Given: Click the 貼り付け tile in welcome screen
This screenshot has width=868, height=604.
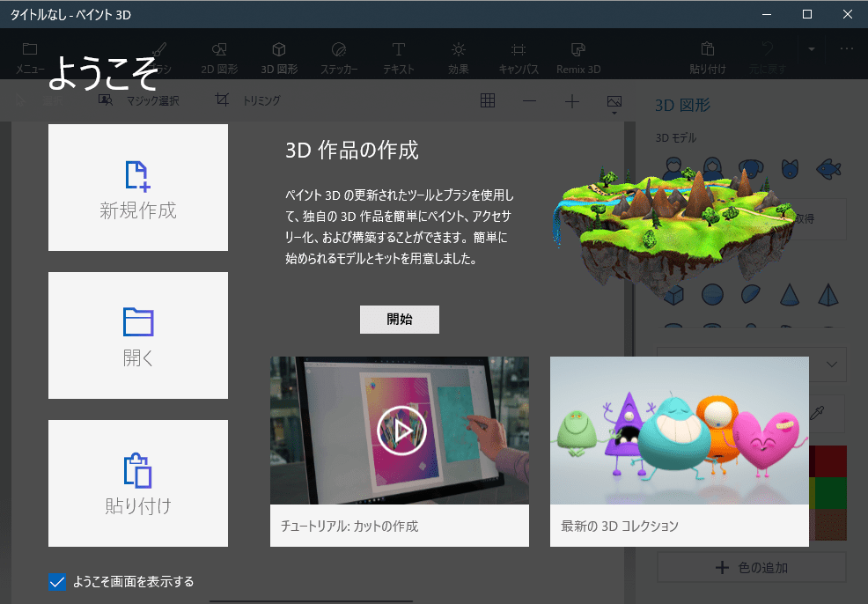Looking at the screenshot, I should pos(138,483).
